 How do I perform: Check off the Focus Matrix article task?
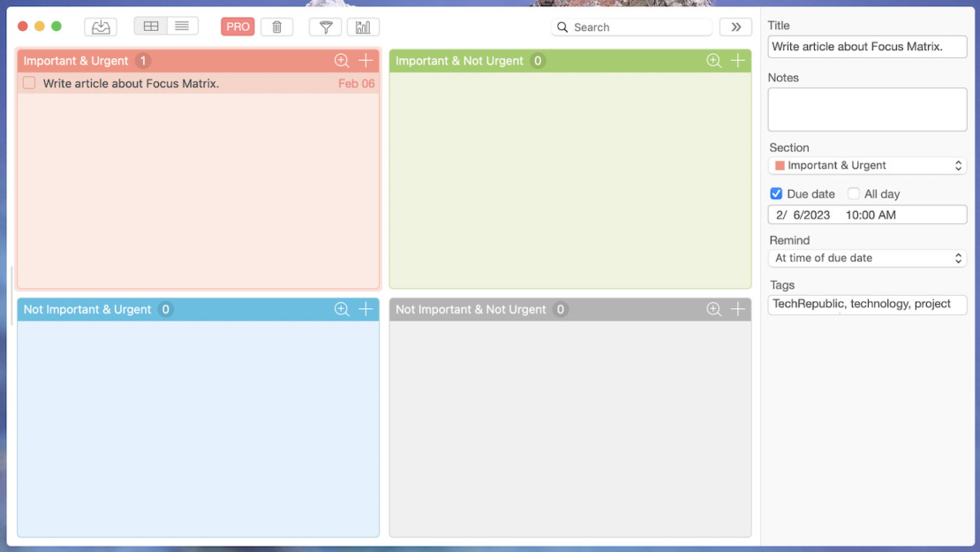point(29,81)
